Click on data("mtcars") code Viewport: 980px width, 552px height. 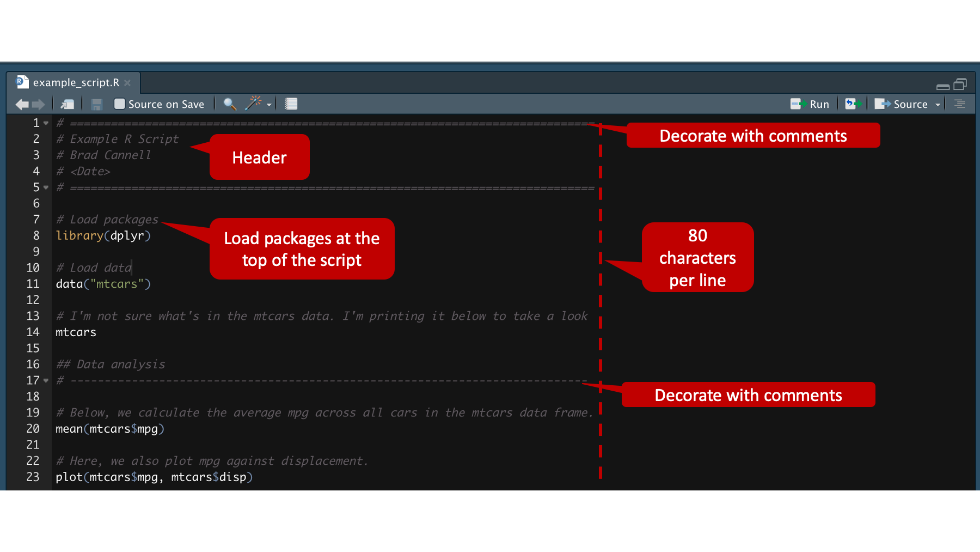(103, 284)
